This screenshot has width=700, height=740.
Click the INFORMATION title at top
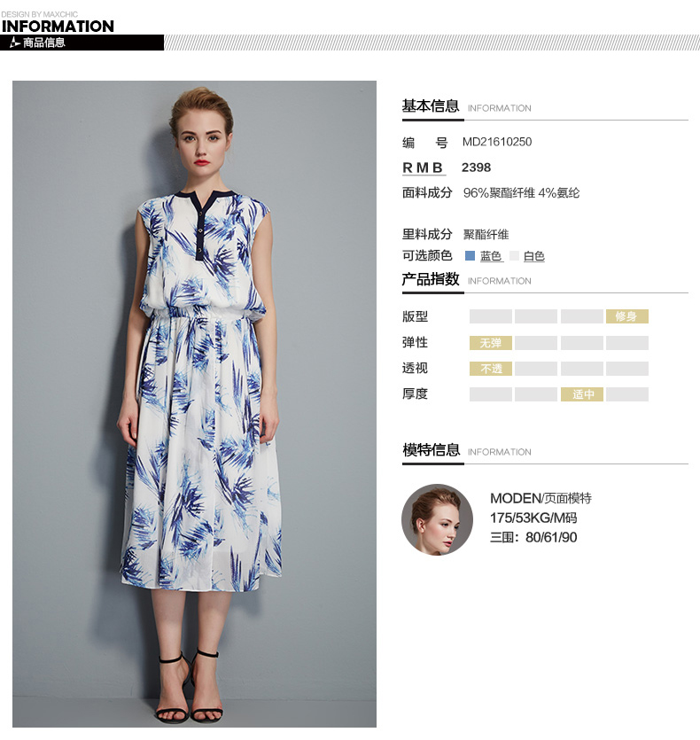(x=58, y=27)
